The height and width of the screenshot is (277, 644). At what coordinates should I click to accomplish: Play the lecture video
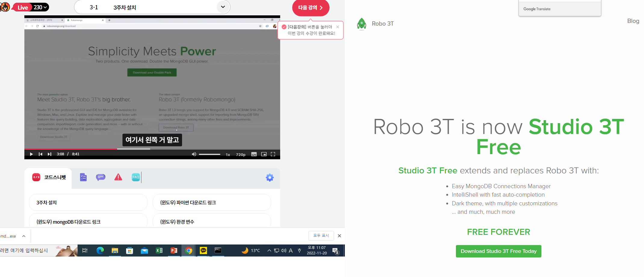tap(31, 154)
